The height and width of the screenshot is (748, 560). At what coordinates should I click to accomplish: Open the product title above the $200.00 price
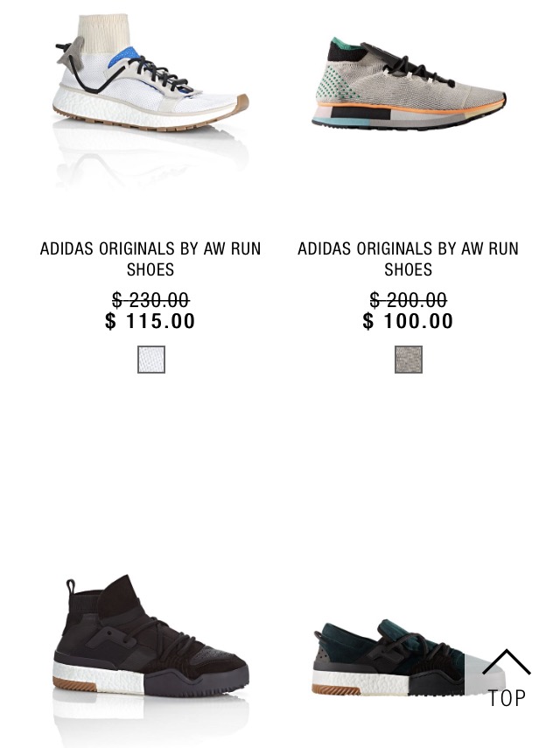409,259
